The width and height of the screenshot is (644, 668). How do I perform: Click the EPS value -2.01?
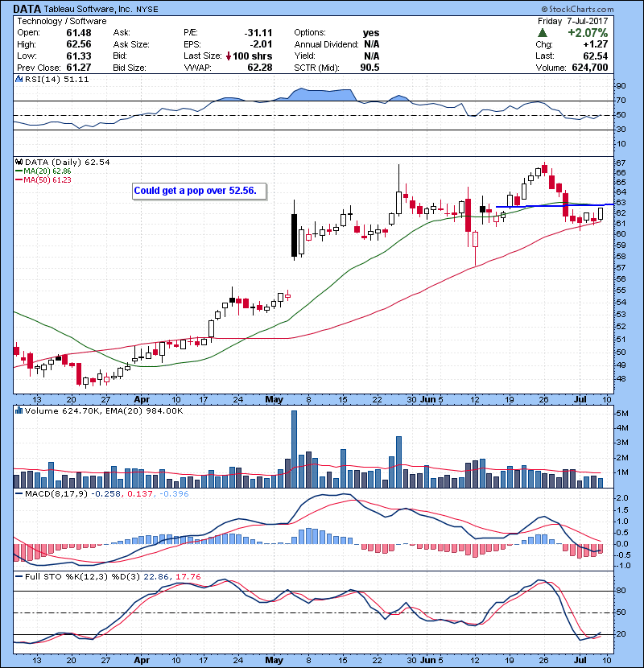(x=260, y=44)
